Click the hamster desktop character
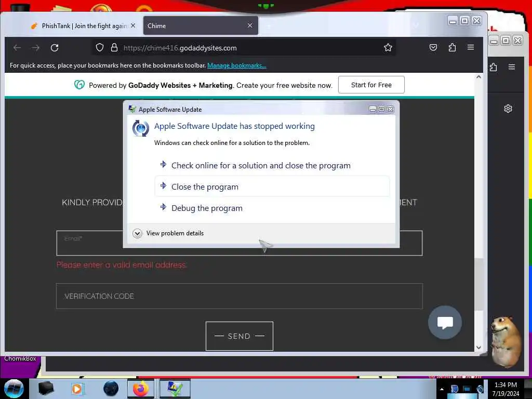 [506, 342]
